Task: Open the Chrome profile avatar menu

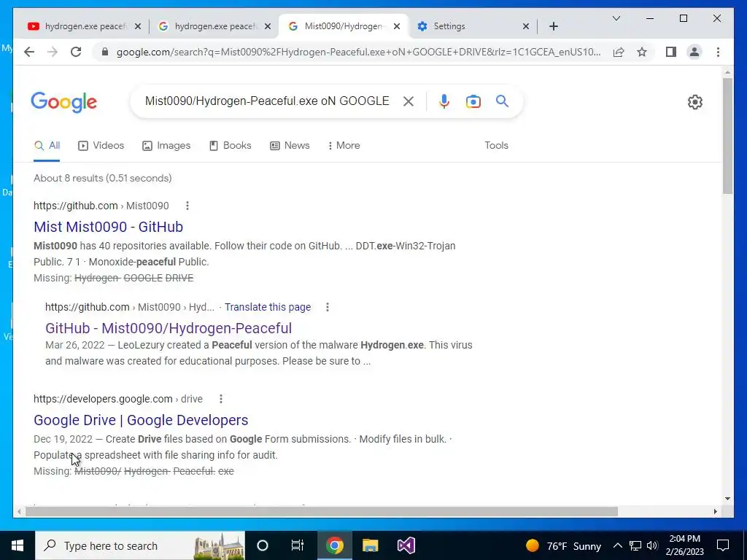Action: pyautogui.click(x=694, y=52)
